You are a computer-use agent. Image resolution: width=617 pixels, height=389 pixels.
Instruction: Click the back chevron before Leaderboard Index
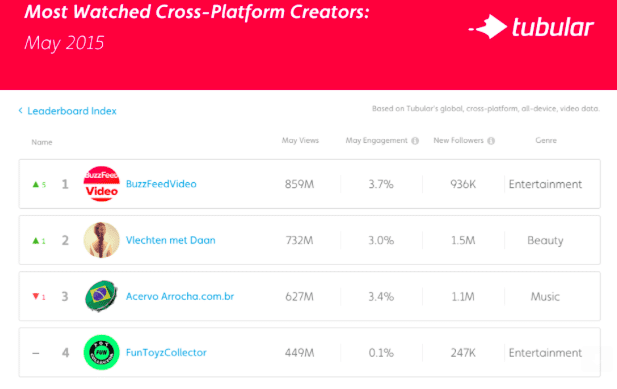coord(20,111)
